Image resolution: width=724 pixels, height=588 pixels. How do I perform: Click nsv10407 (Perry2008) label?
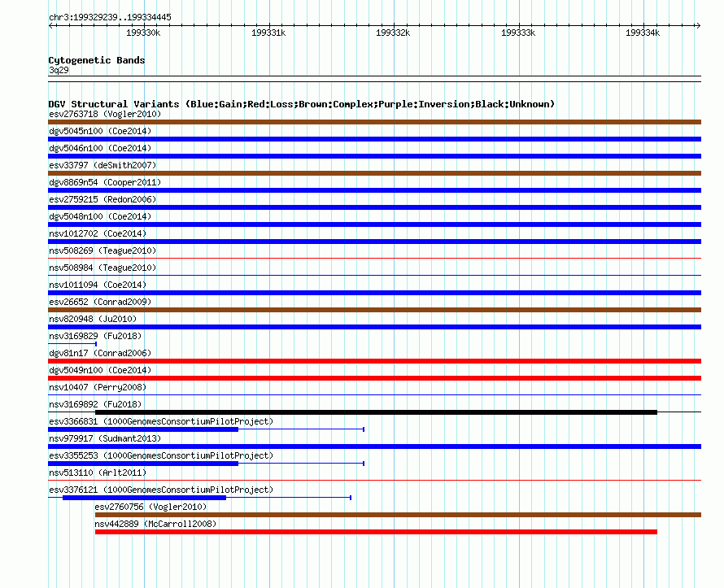[98, 387]
